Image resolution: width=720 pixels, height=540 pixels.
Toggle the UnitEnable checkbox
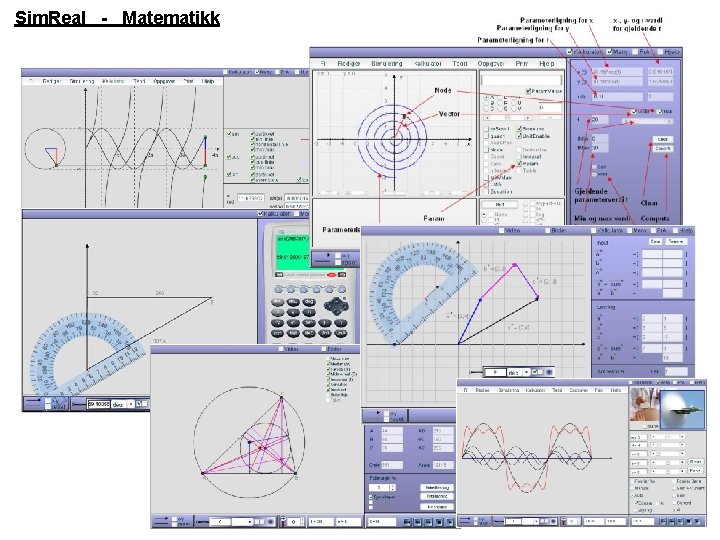coord(519,136)
